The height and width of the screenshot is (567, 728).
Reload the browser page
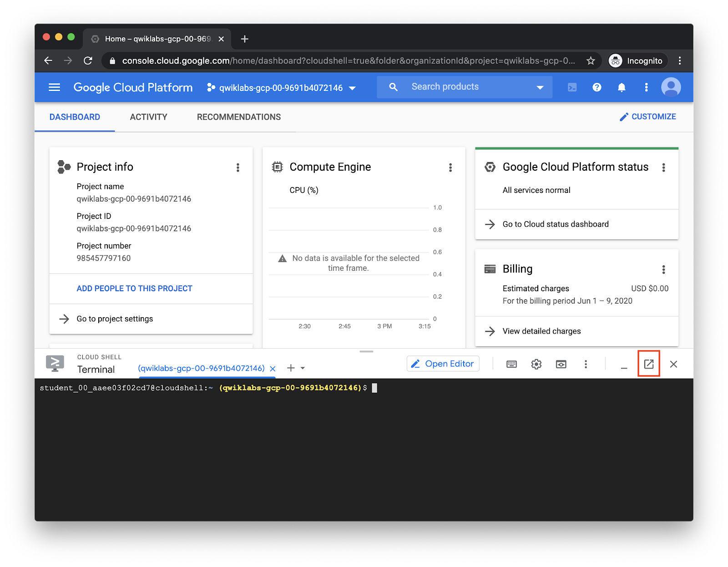click(x=88, y=61)
